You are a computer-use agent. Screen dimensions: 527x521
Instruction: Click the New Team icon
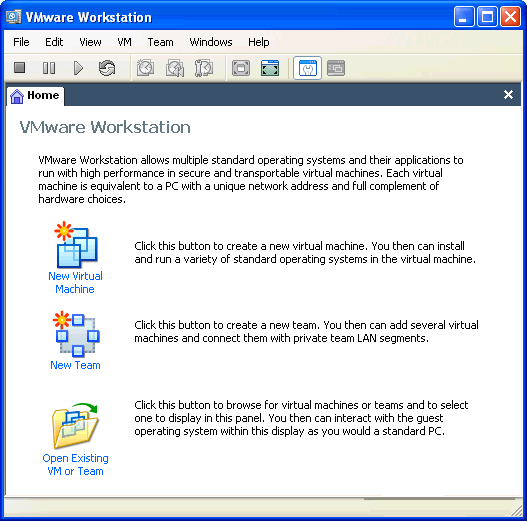(x=76, y=333)
